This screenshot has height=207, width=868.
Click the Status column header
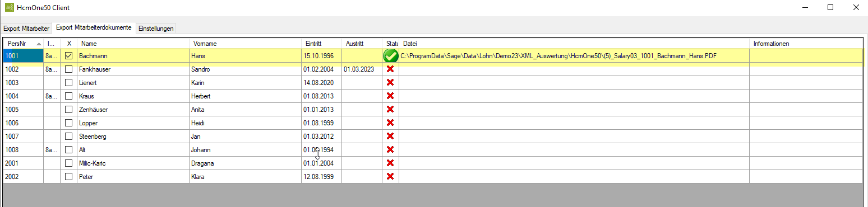[x=390, y=43]
